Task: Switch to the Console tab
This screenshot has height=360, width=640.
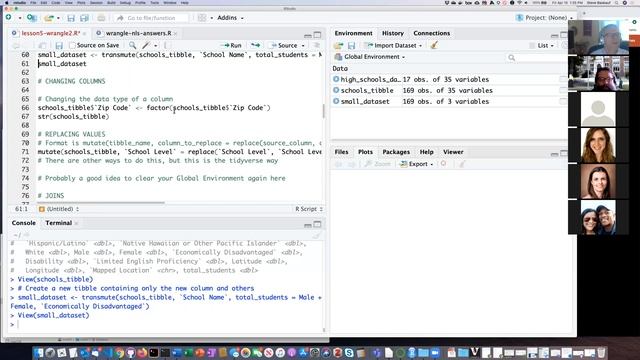Action: (24, 223)
